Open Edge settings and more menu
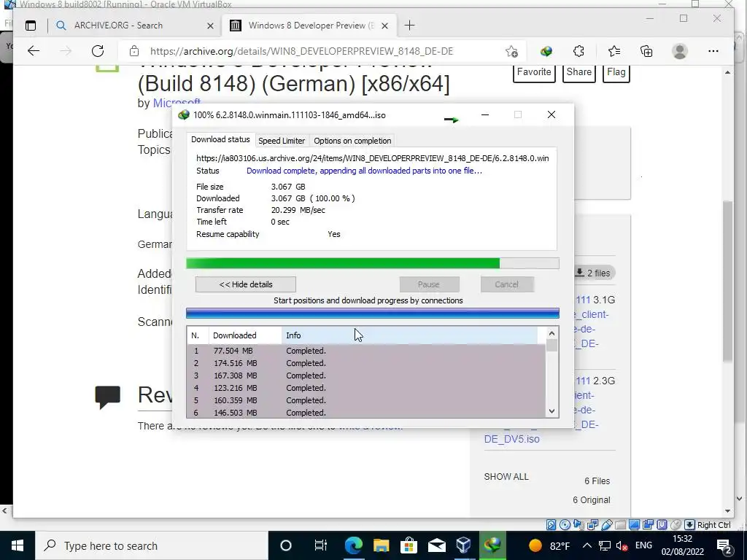 coord(713,51)
